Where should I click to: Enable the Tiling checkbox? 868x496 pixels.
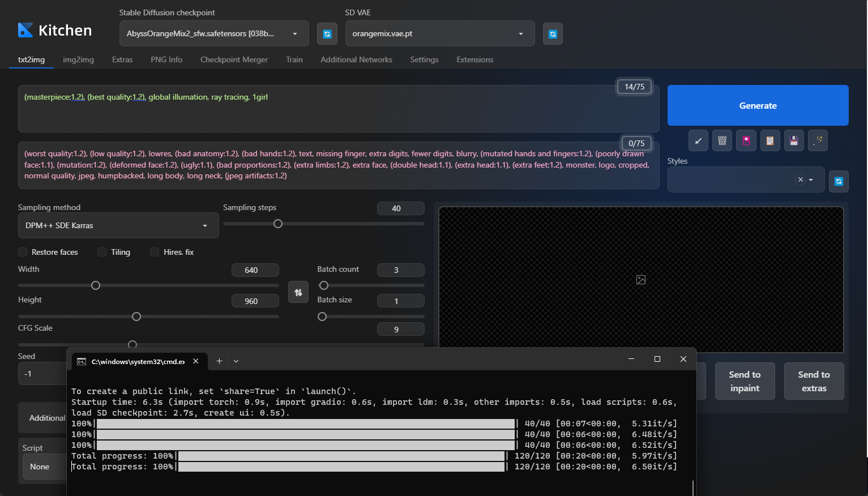102,252
